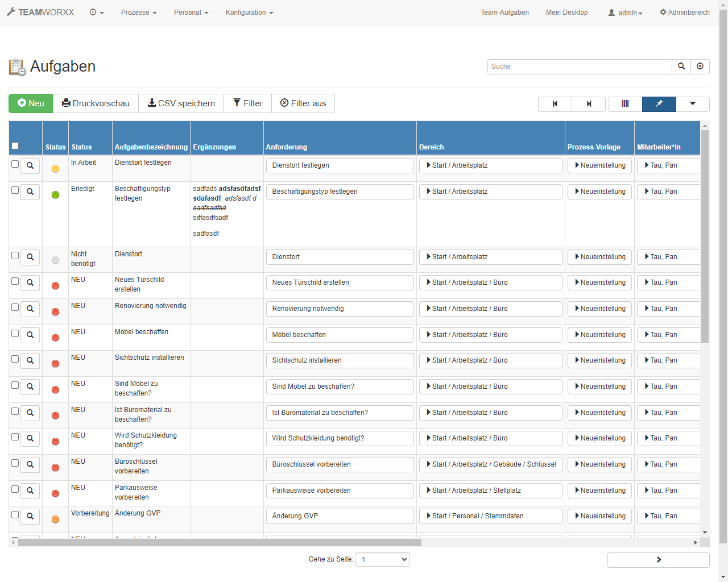Open details magnifier for Möbel beschaffen row
This screenshot has width=728, height=582.
click(30, 335)
